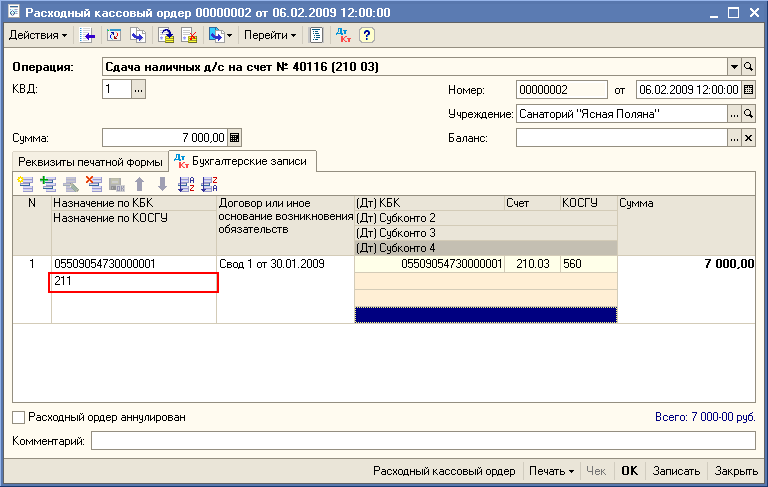Click the cancel posting toolbar icon

pos(189,35)
